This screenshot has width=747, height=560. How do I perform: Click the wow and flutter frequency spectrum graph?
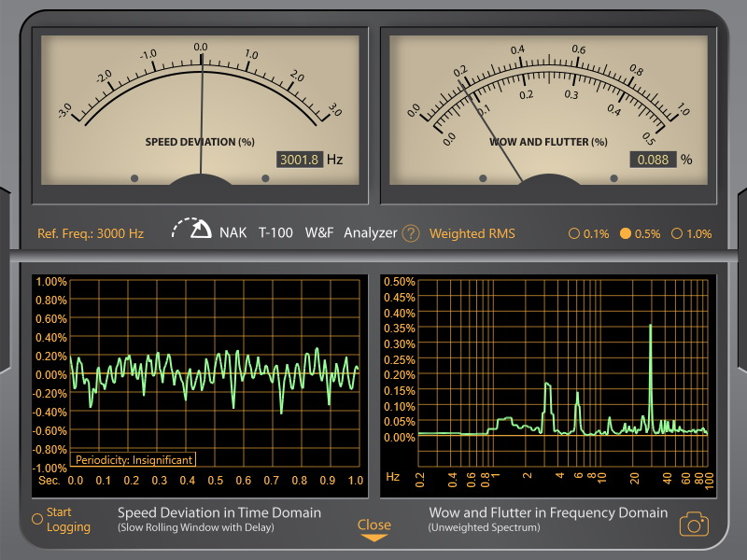point(563,373)
